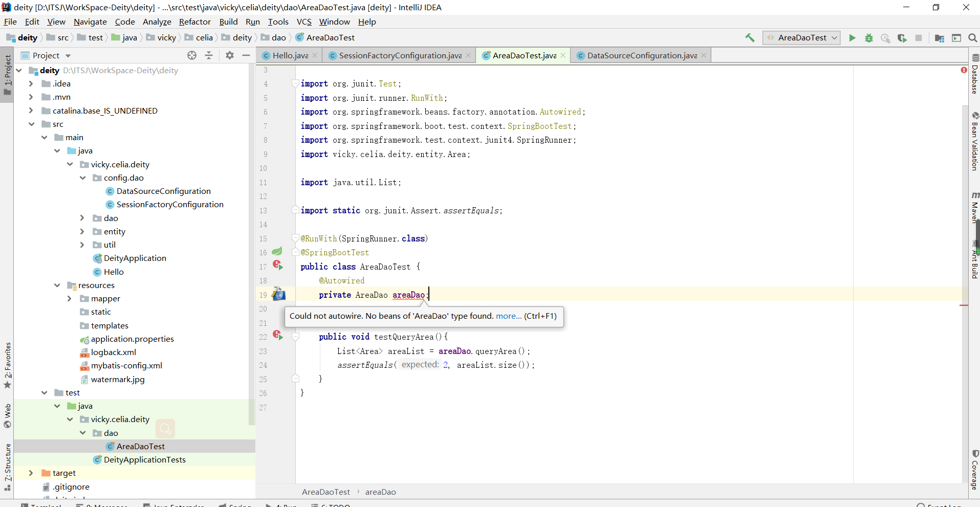980x507 pixels.
Task: Run AreaDaoTest with coverage shield icon
Action: (902, 38)
